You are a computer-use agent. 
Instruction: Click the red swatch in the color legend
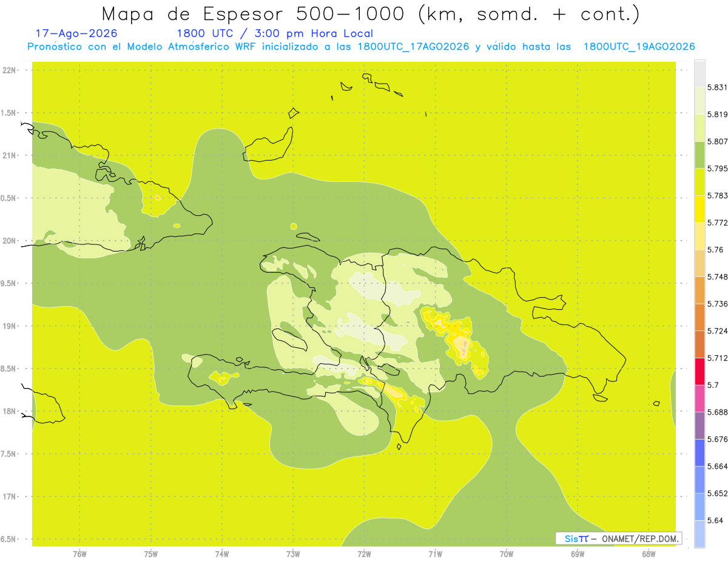[x=699, y=371]
